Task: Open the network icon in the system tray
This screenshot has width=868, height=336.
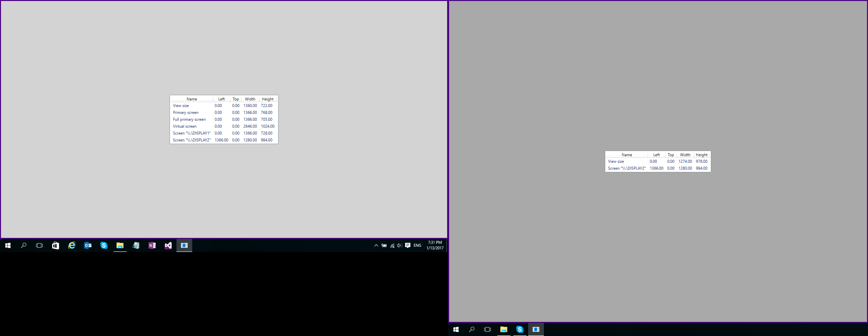Action: pyautogui.click(x=392, y=245)
